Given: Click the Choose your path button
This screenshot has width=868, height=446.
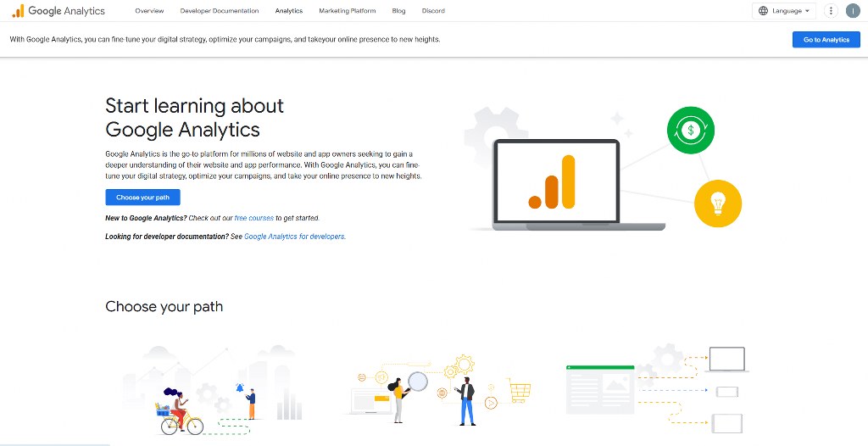Looking at the screenshot, I should 142,198.
